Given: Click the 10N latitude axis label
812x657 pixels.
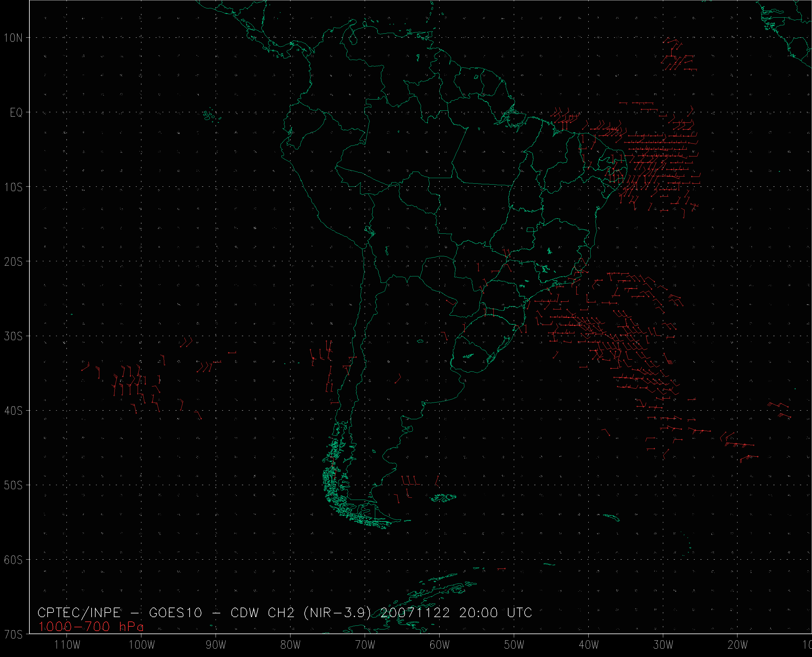Looking at the screenshot, I should coord(13,38).
